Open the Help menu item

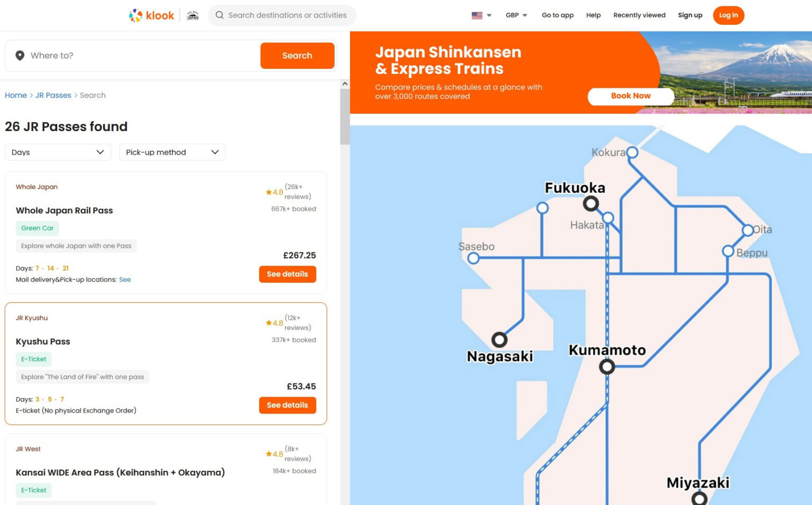click(594, 15)
